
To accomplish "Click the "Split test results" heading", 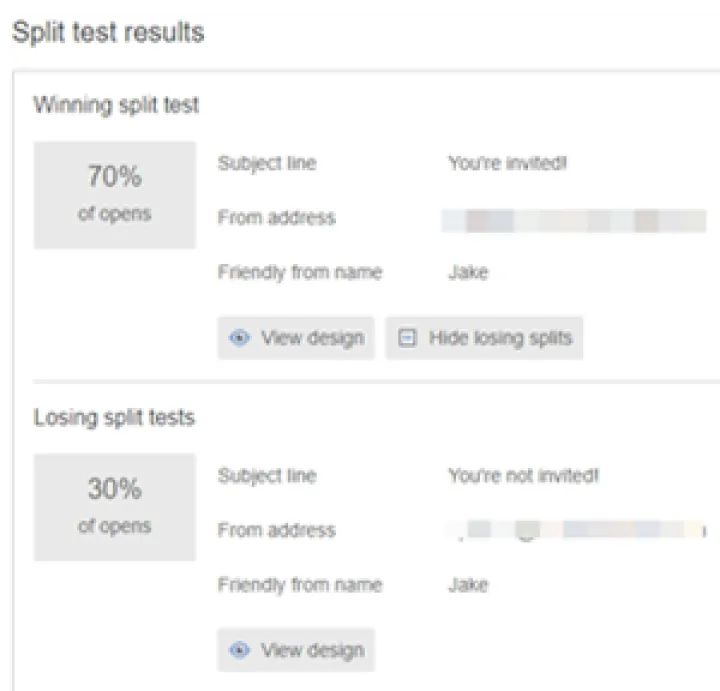I will (x=108, y=33).
